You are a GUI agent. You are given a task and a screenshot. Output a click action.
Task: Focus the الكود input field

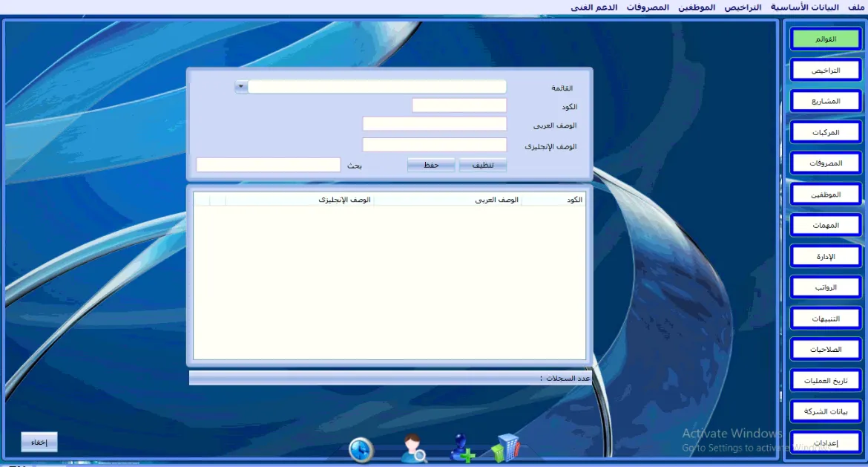(459, 105)
